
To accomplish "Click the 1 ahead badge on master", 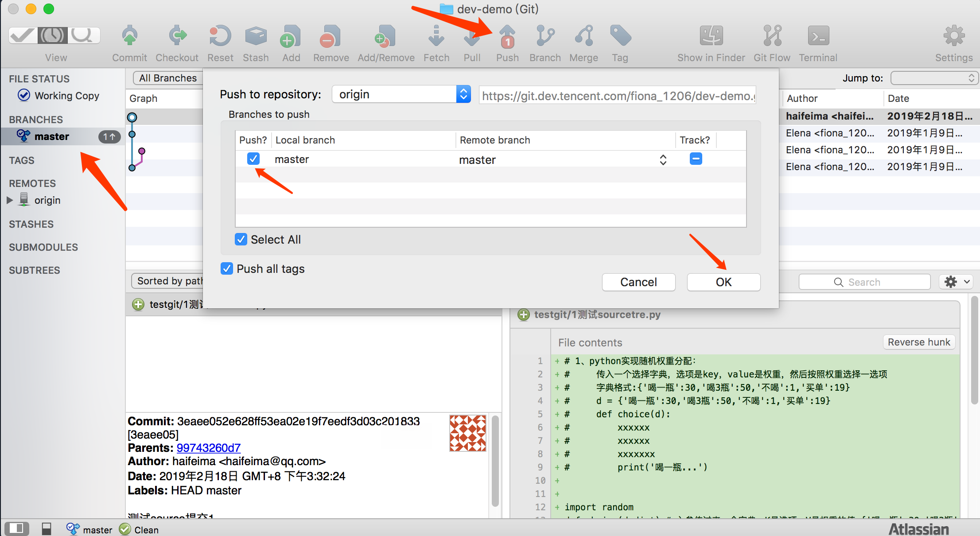I will (109, 136).
